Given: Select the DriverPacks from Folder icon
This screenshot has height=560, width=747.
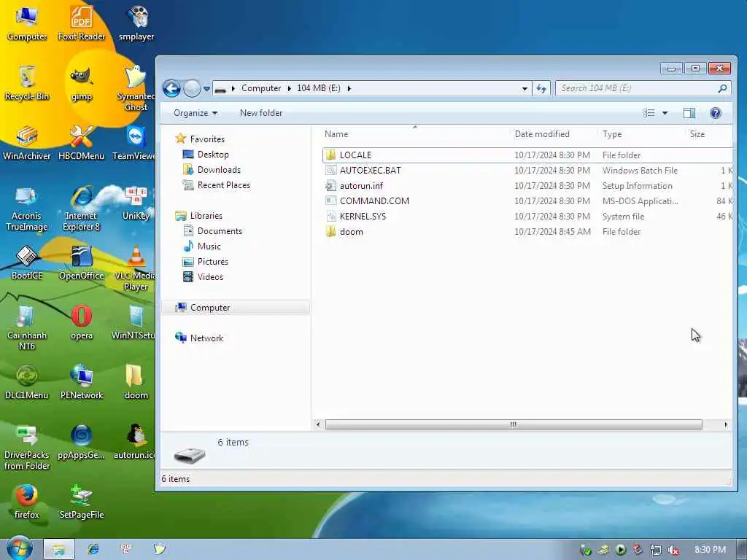Looking at the screenshot, I should pos(27,448).
